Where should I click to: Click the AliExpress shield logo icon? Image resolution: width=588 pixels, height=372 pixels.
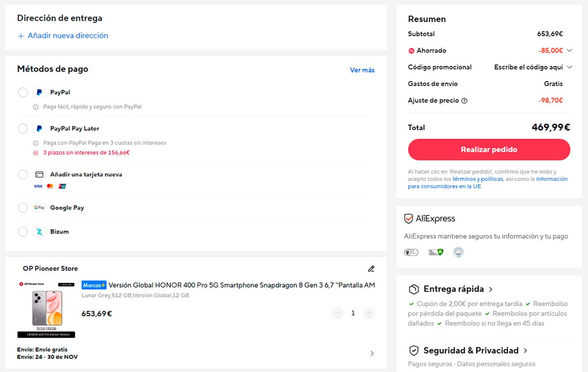pos(409,219)
